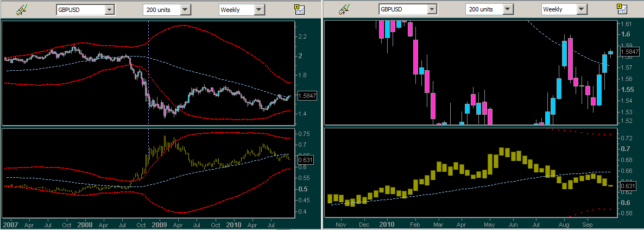Image resolution: width=644 pixels, height=230 pixels.
Task: Select the 0.631 indicator value tag, left chart
Action: 307,160
